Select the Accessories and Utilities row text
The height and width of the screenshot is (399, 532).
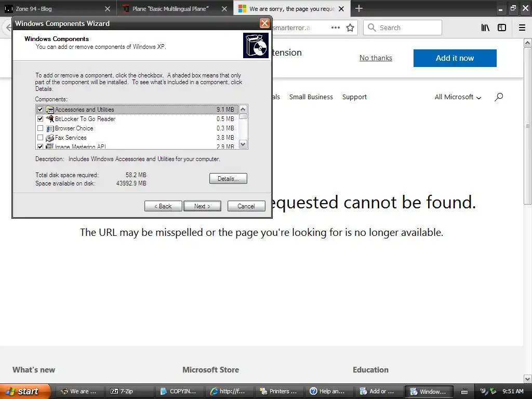click(x=85, y=109)
